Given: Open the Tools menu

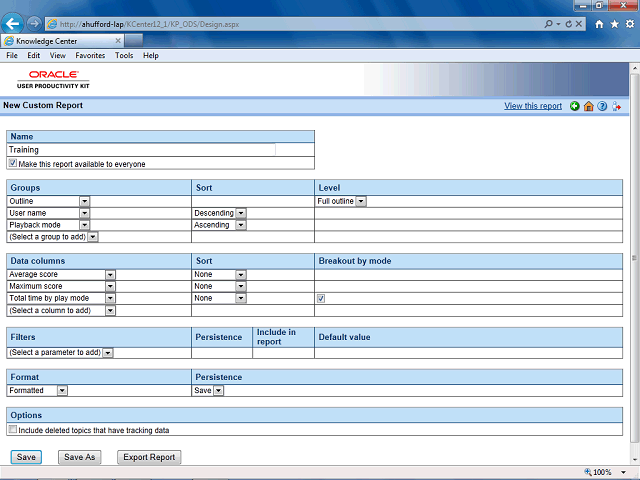Looking at the screenshot, I should click(x=124, y=56).
